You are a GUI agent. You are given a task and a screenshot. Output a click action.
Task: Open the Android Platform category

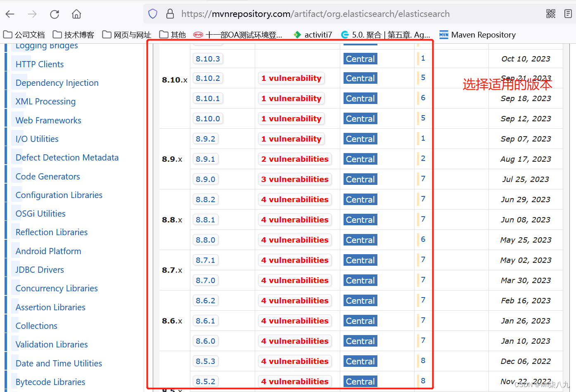click(48, 251)
